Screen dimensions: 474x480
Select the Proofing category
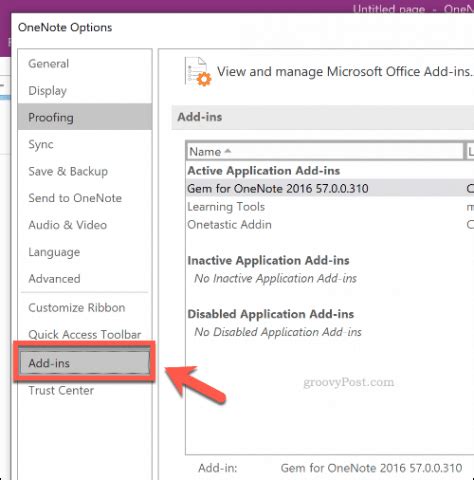click(85, 117)
